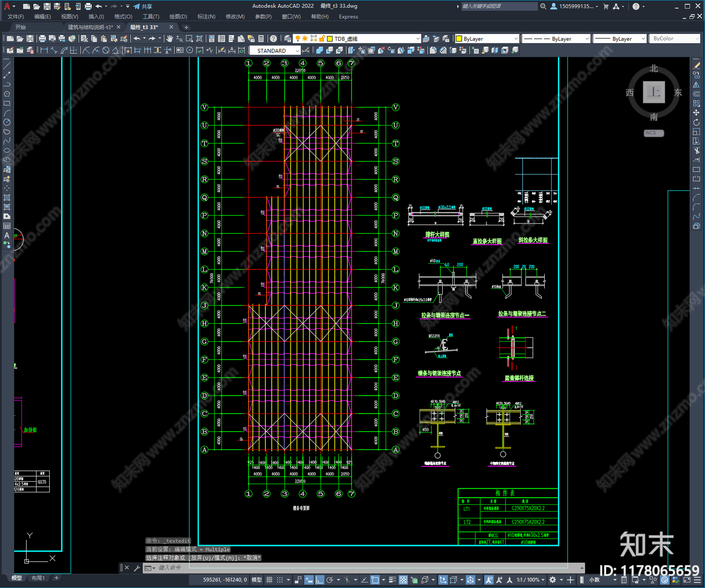Toggle transparency display in status bar
705x588 pixels.
403,580
